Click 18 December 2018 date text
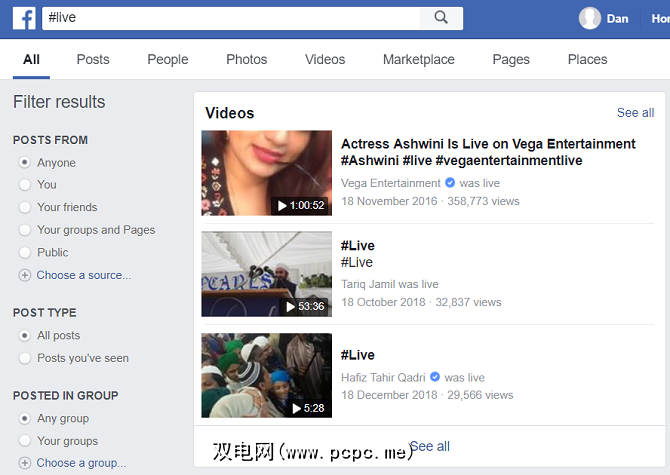 pyautogui.click(x=389, y=395)
